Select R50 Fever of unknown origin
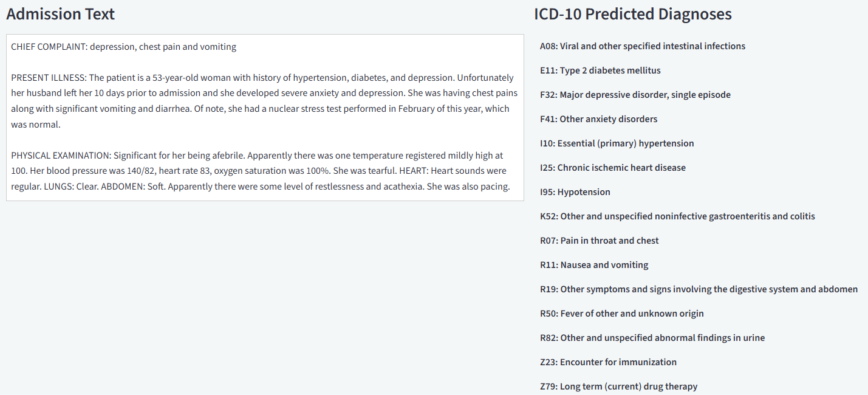This screenshot has height=395, width=868. pyautogui.click(x=621, y=314)
